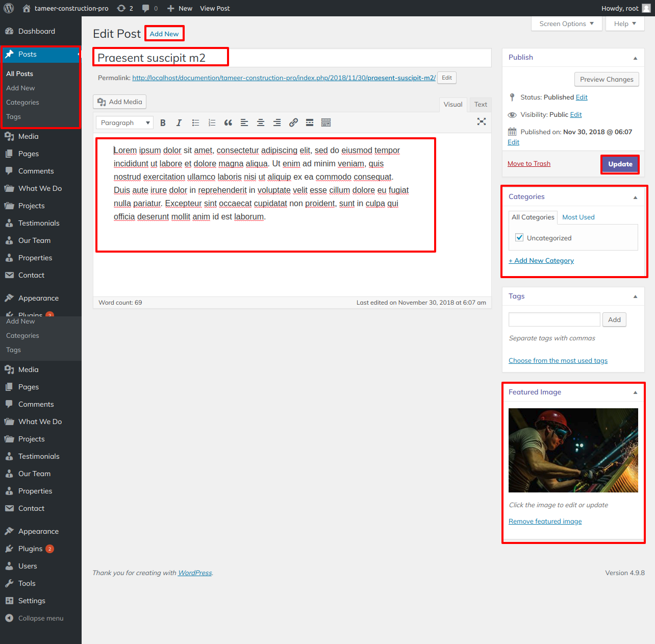Image resolution: width=655 pixels, height=644 pixels.
Task: Open the post permalink URL
Action: click(x=284, y=78)
